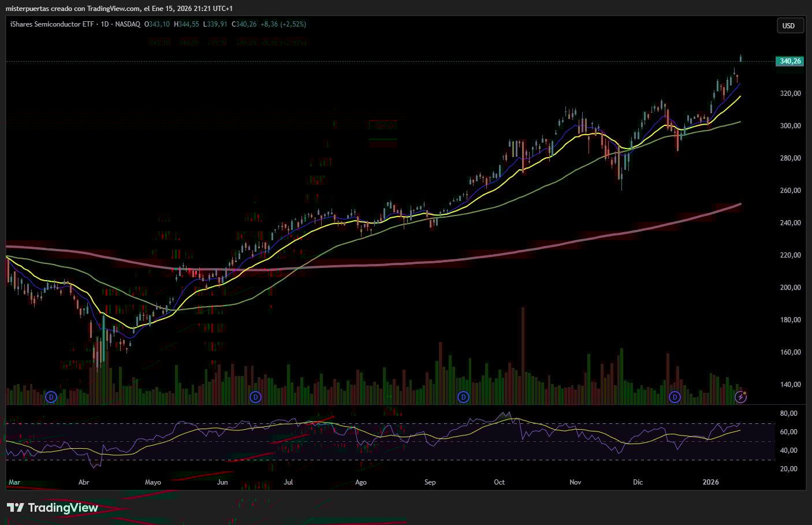Select the open value O343,10
The width and height of the screenshot is (812, 525).
[x=157, y=24]
